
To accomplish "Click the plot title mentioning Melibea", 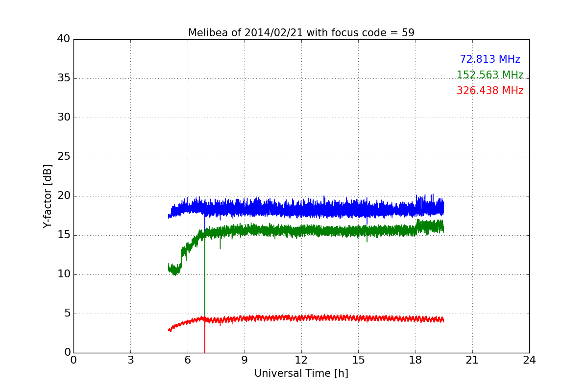I will coord(301,33).
